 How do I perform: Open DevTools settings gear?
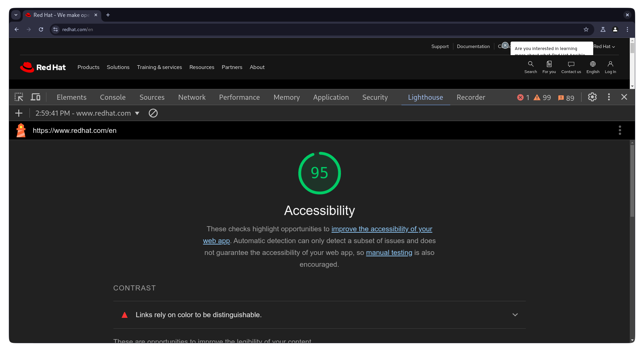(x=592, y=97)
